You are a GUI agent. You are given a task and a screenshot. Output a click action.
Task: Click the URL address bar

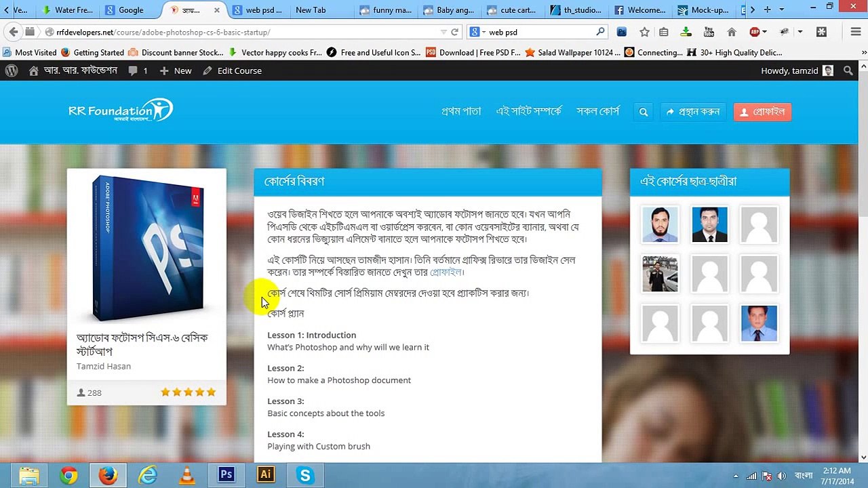click(x=244, y=32)
